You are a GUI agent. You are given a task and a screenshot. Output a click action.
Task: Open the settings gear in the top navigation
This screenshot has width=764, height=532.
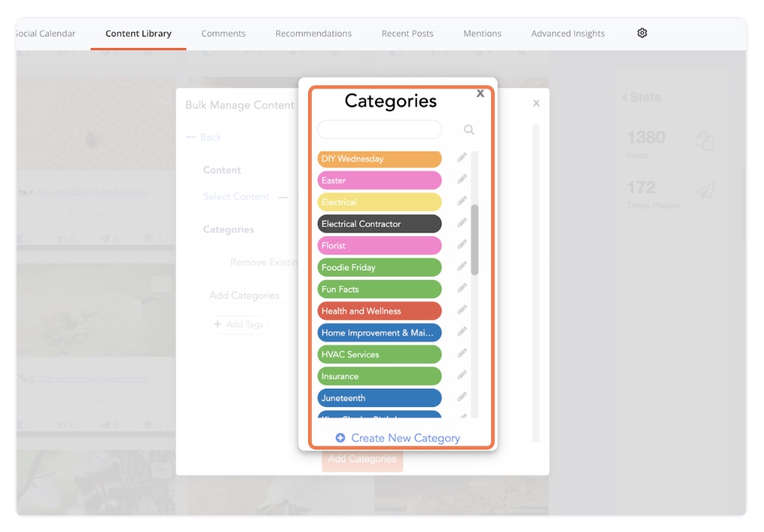[x=642, y=34]
